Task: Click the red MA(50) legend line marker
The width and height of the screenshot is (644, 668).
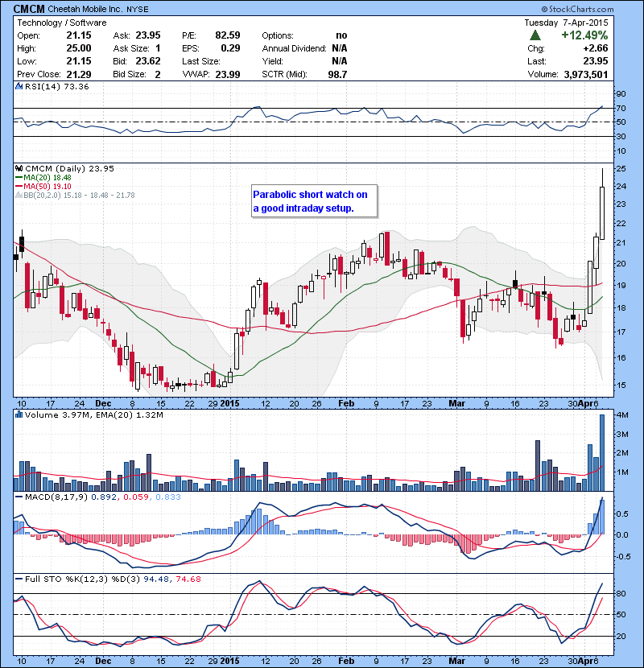Action: (19, 187)
